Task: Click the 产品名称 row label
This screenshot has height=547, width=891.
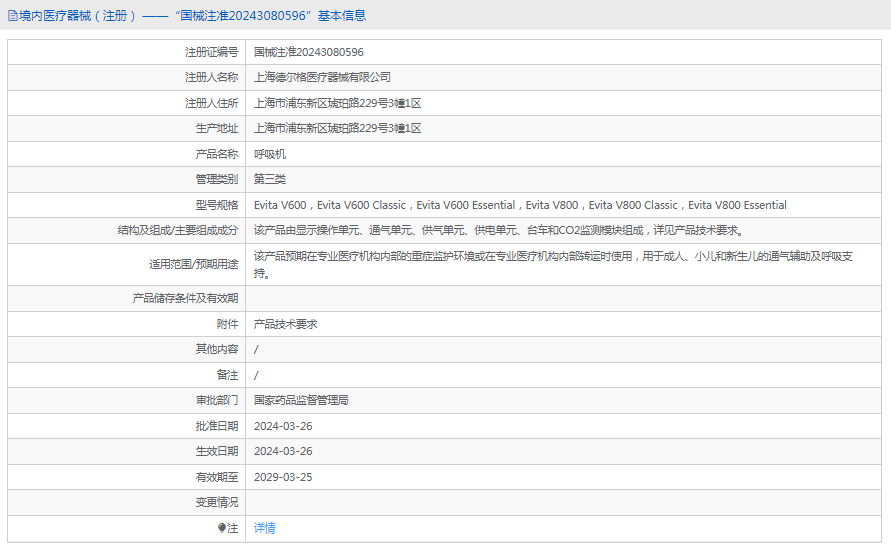Action: [217, 154]
